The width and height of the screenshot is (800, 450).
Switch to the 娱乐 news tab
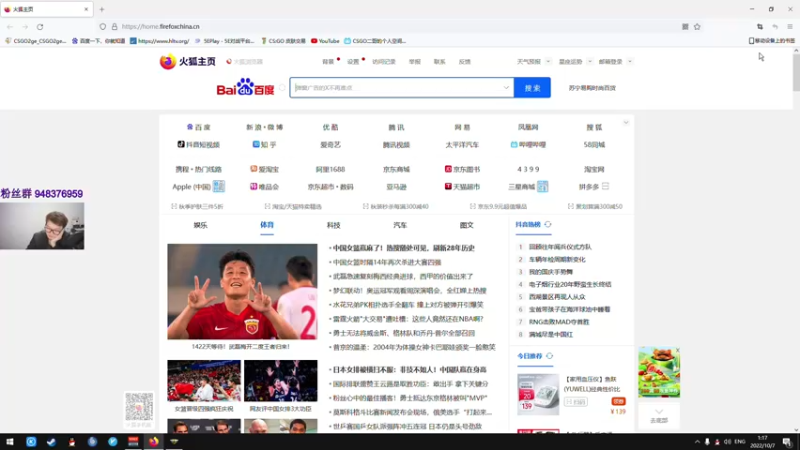coord(201,225)
